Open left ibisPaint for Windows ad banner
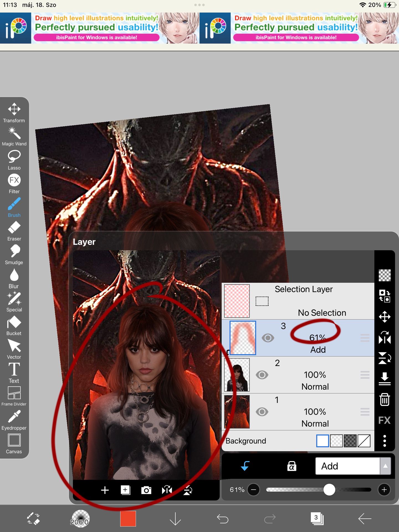 [100, 28]
